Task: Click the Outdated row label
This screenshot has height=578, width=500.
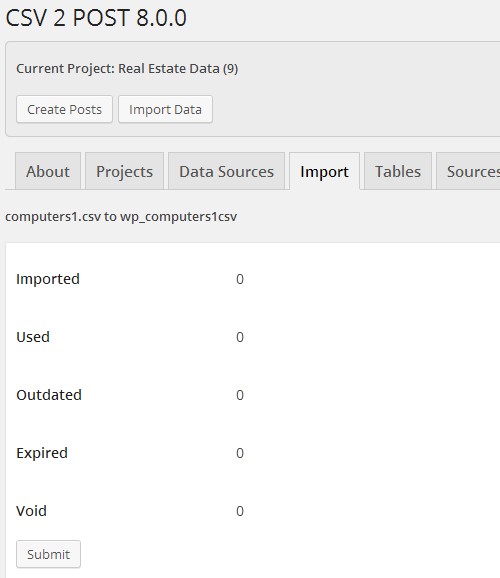Action: point(49,395)
